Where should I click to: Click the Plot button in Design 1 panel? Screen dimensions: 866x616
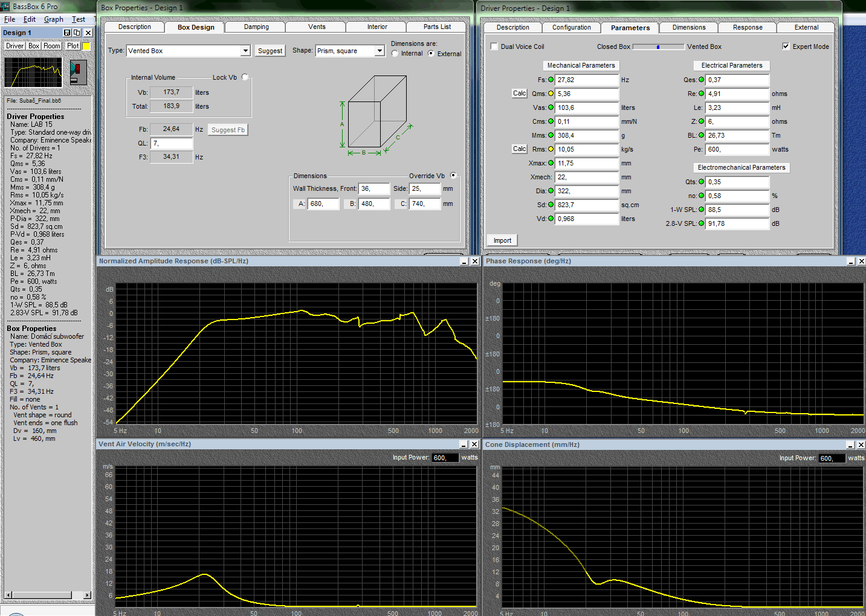click(x=73, y=46)
